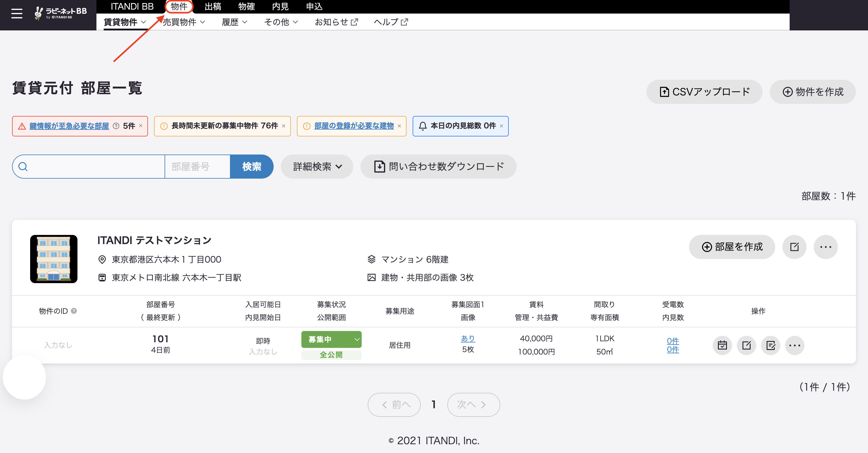This screenshot has height=453, width=868.
Task: Open the three-dot menu in room 101 row
Action: [x=794, y=345]
